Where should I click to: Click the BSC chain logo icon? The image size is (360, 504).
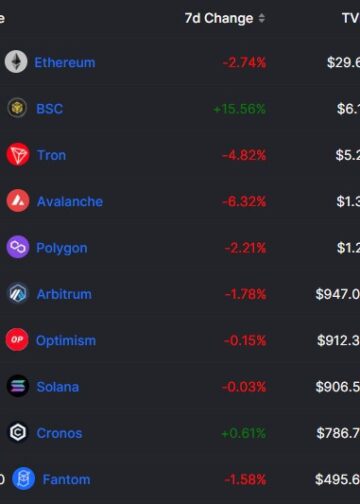click(17, 108)
